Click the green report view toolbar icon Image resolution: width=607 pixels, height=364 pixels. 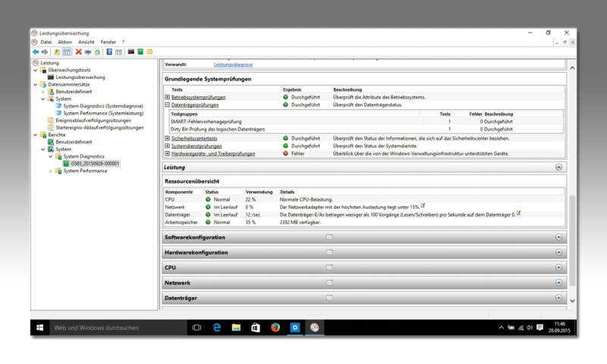[x=140, y=52]
